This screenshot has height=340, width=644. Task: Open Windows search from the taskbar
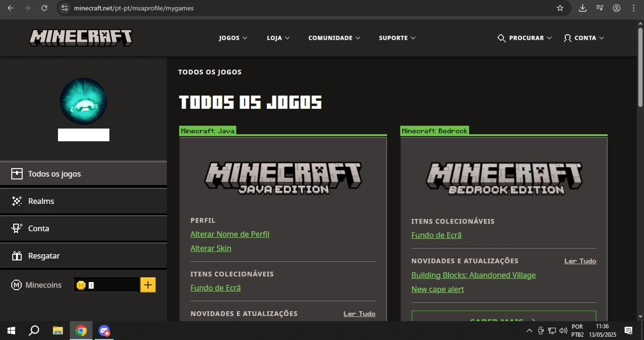click(34, 331)
